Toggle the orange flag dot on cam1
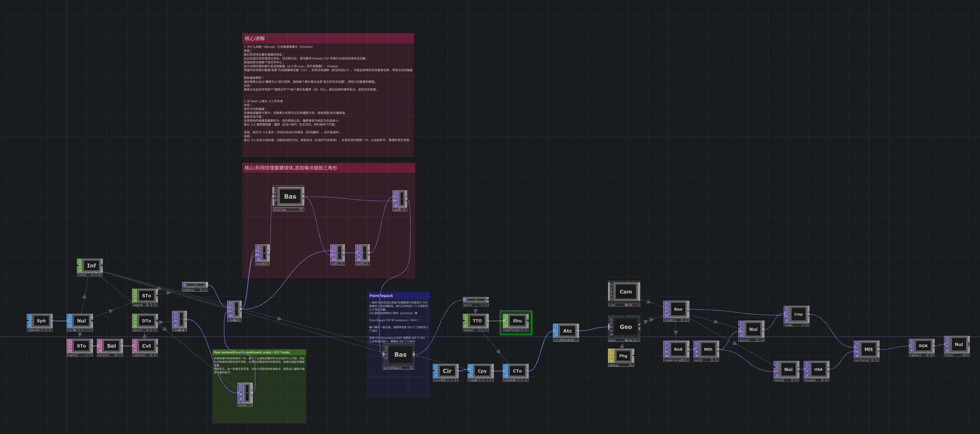980x434 pixels. (627, 305)
